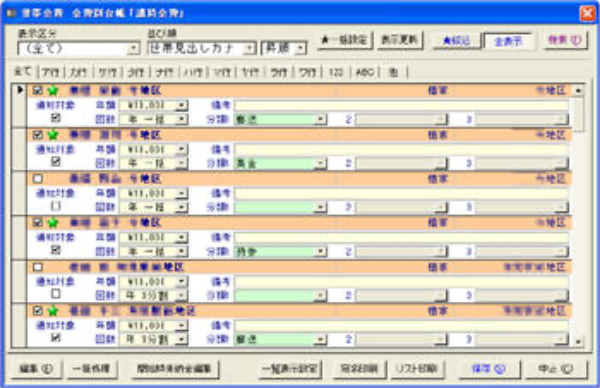Uncheck the header checkbox of the fourth record
The height and width of the screenshot is (388, 600).
[38, 223]
